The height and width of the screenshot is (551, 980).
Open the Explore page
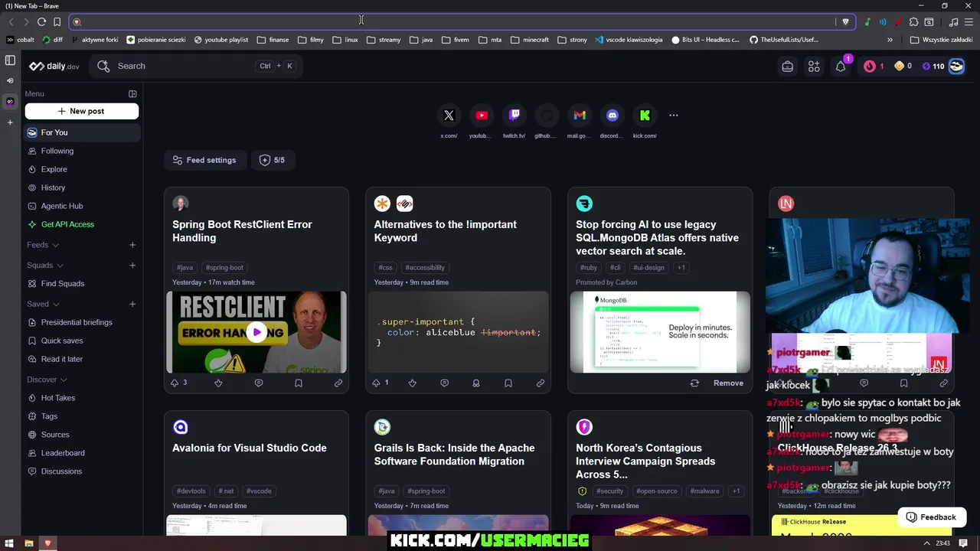tap(83, 169)
